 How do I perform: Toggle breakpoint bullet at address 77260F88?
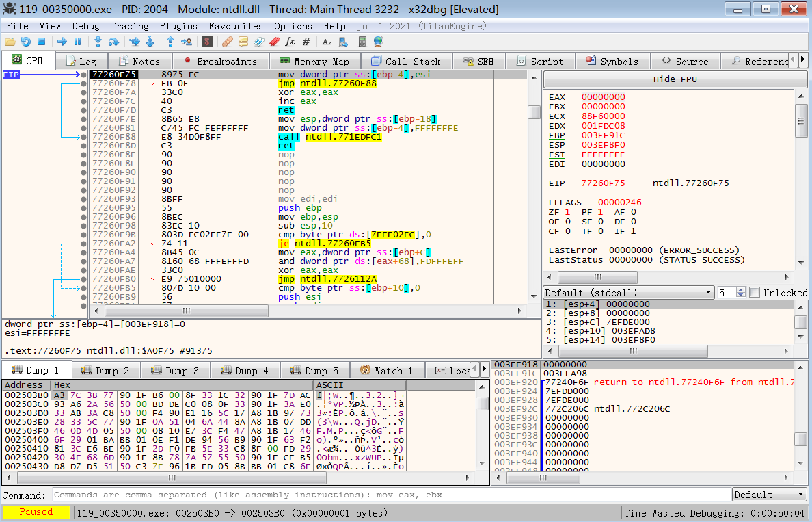point(83,137)
